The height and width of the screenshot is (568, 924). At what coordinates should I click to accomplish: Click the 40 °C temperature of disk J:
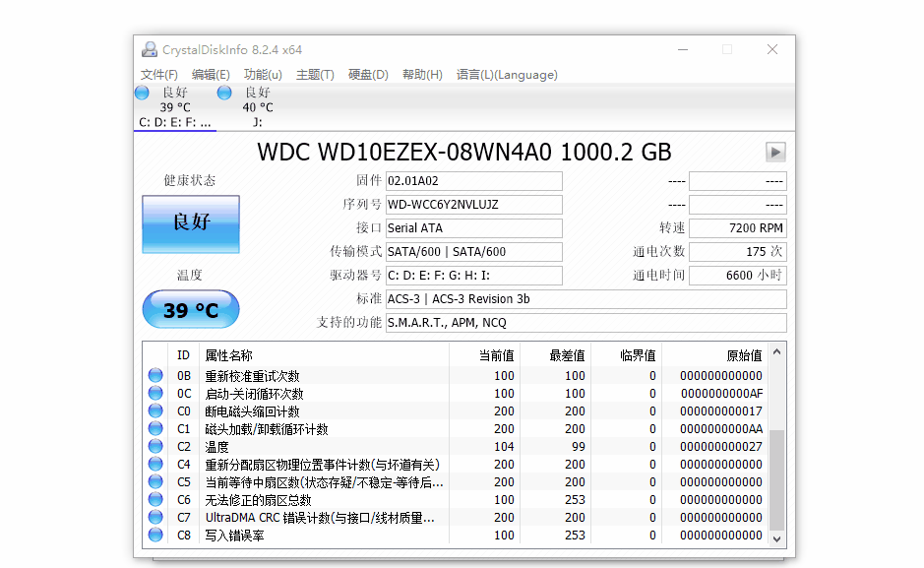point(258,107)
